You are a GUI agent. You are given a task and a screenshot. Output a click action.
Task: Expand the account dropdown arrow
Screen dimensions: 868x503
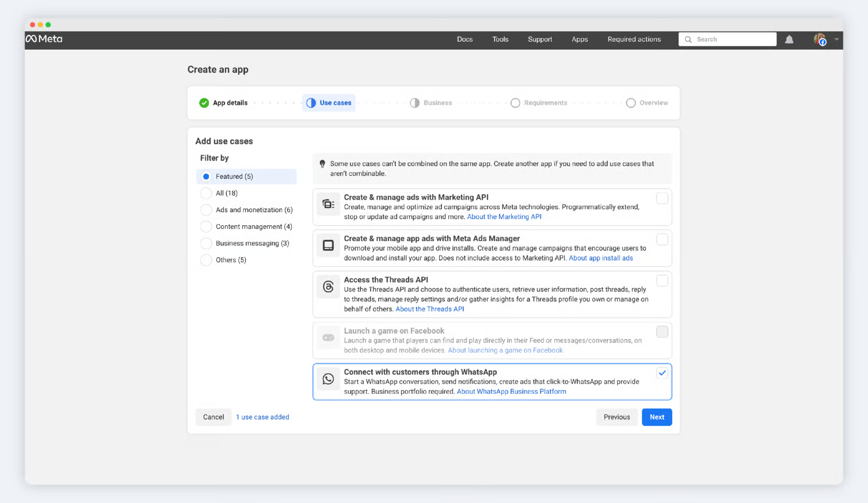pyautogui.click(x=837, y=39)
